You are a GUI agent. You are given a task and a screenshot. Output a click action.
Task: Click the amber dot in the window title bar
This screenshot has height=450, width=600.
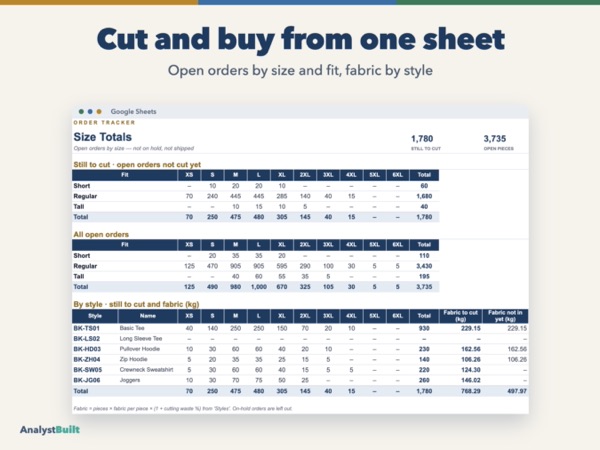coord(99,111)
